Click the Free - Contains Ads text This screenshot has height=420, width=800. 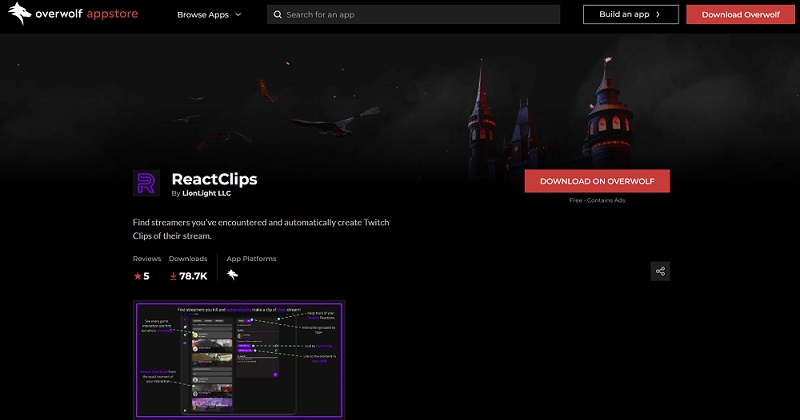pos(596,200)
